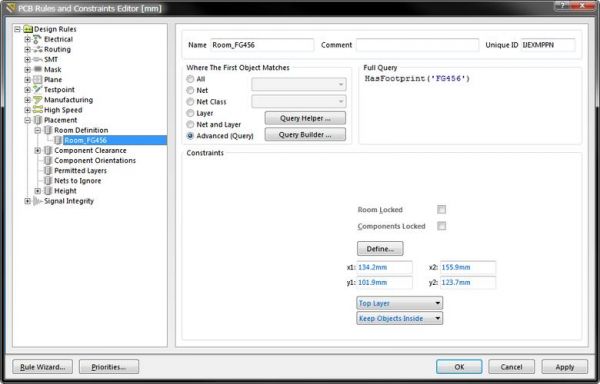
Task: Select the All radio button
Action: pyautogui.click(x=190, y=79)
